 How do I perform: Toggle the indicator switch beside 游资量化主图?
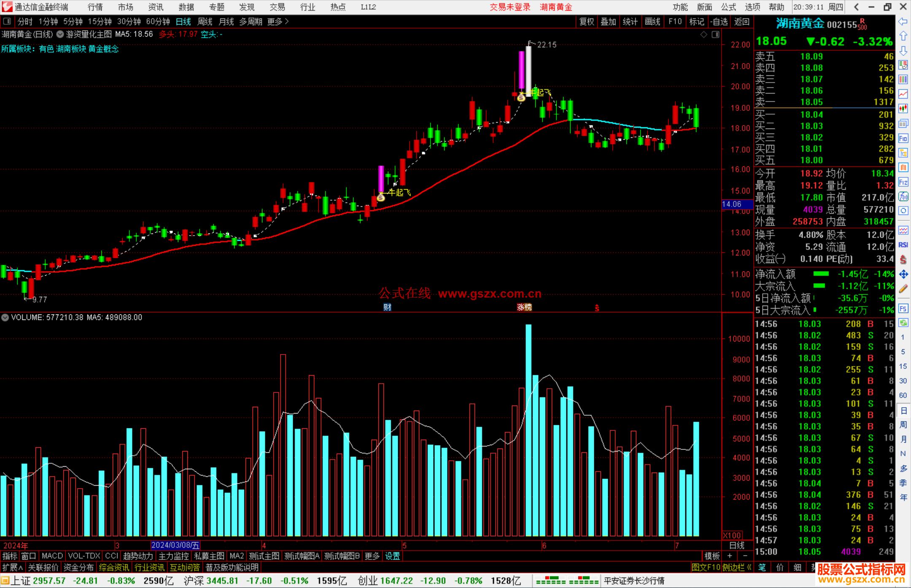(60, 34)
